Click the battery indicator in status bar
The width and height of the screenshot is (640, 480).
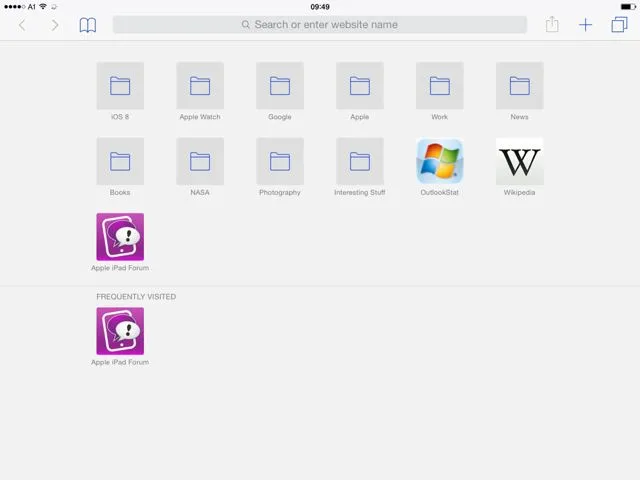[628, 7]
